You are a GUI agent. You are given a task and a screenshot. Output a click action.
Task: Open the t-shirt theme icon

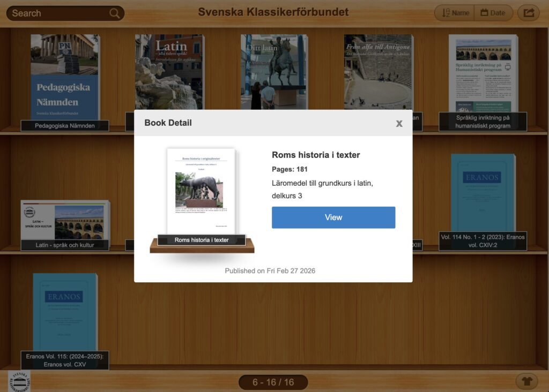point(527,381)
